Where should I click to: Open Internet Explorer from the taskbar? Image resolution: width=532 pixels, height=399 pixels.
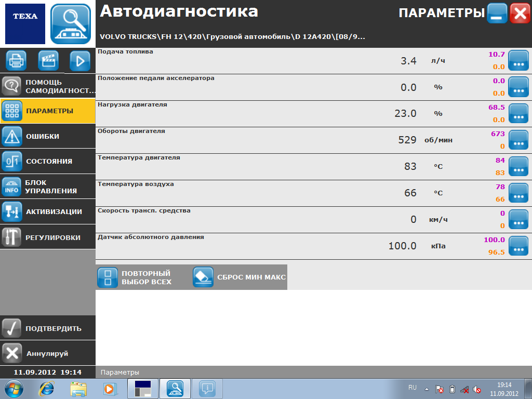(x=47, y=388)
